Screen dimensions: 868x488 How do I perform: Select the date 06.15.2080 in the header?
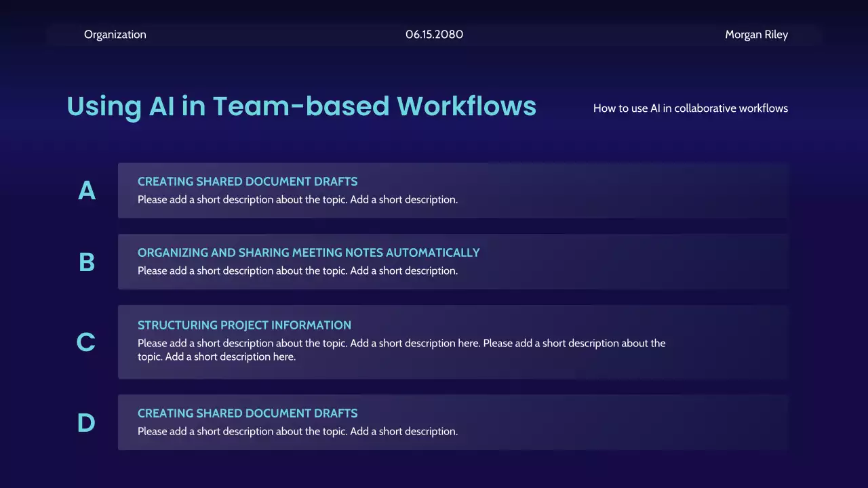point(434,35)
